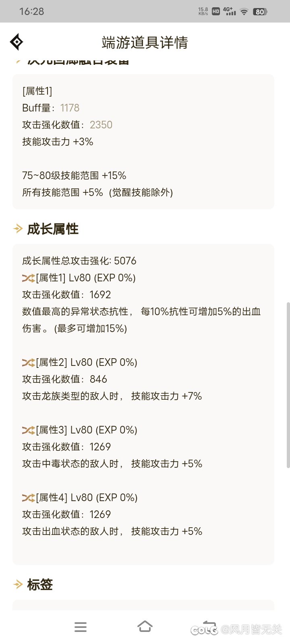This screenshot has width=290, height=644.
Task: Tap the Wi-Fi icon in status bar
Action: 244,12
